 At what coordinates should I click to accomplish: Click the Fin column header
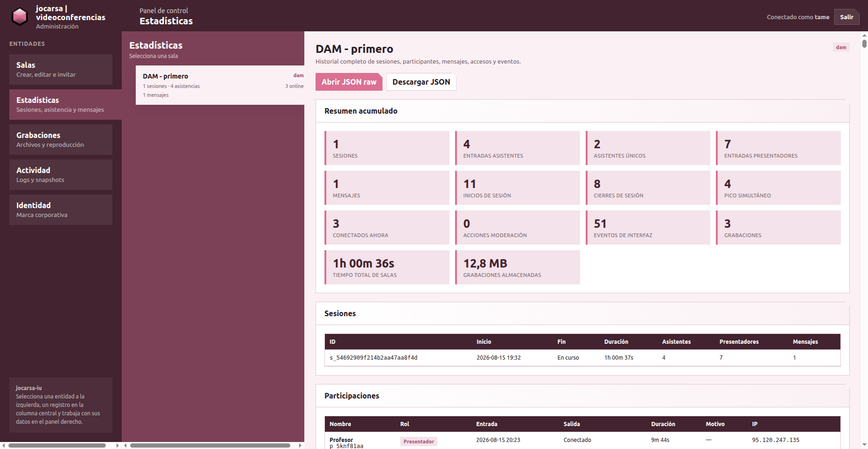[561, 342]
